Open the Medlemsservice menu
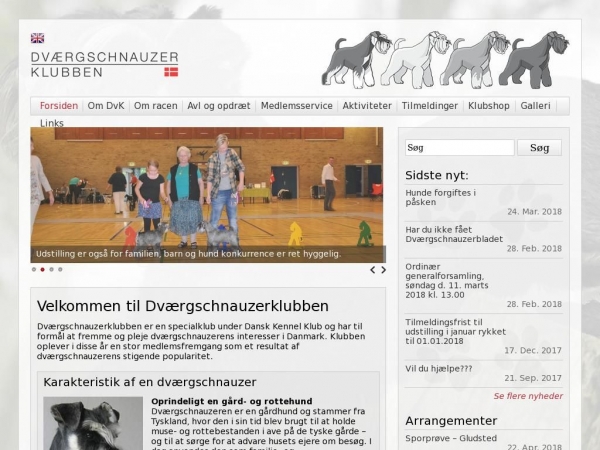This screenshot has width=600, height=450. click(297, 106)
